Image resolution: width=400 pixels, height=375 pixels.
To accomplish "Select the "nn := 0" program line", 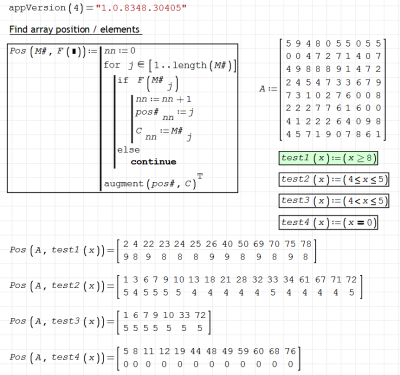I will click(x=120, y=51).
